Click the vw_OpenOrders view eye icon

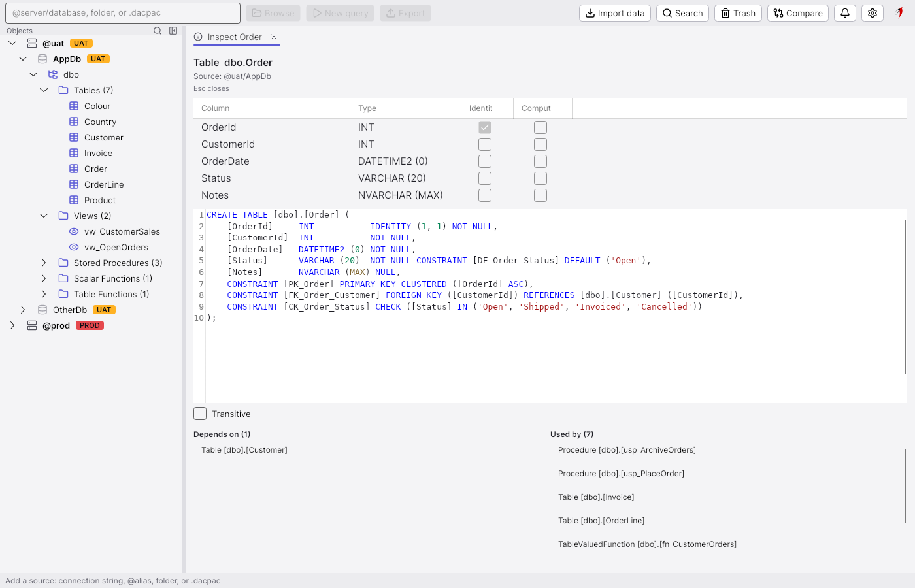coord(74,247)
